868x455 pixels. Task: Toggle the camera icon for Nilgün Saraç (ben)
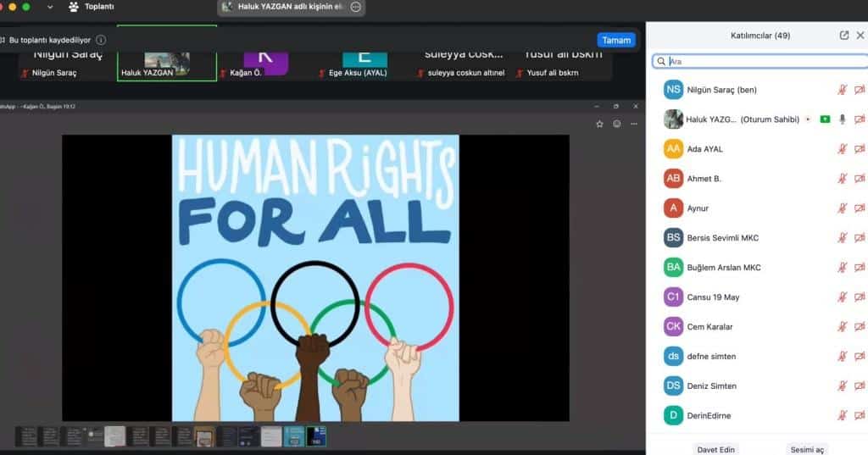(x=859, y=90)
